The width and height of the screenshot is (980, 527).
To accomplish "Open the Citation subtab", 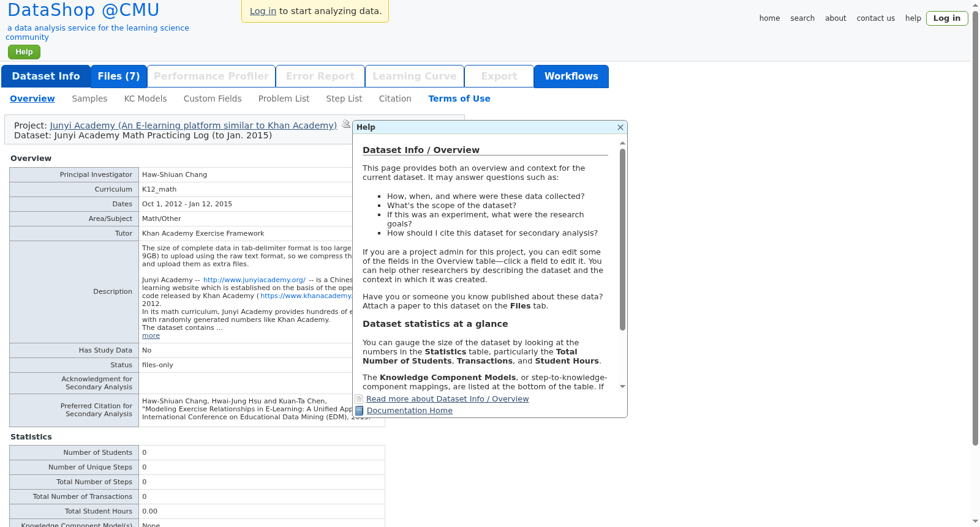I will click(395, 99).
